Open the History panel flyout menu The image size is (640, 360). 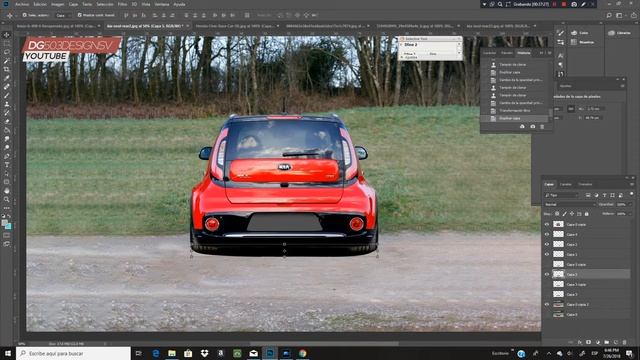coord(549,53)
